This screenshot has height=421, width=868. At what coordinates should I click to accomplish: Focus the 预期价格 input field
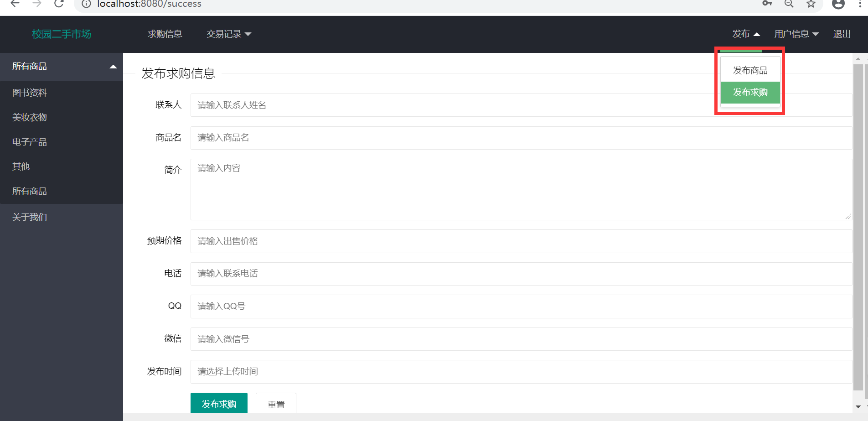[x=521, y=241]
